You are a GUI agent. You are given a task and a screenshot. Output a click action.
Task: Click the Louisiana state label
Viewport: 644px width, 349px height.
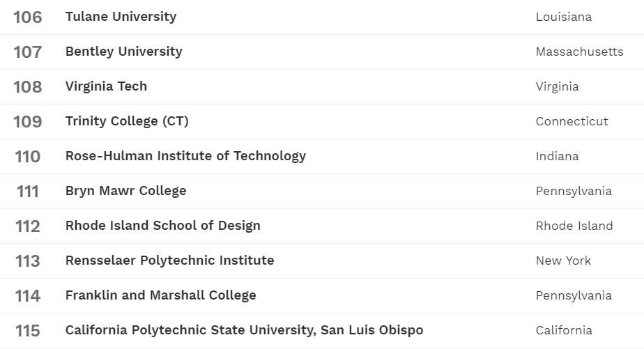point(563,17)
